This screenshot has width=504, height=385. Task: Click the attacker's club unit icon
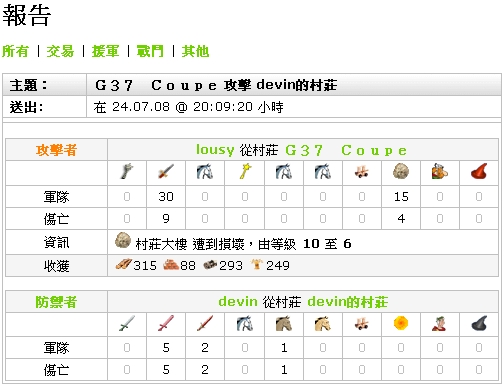(x=127, y=172)
